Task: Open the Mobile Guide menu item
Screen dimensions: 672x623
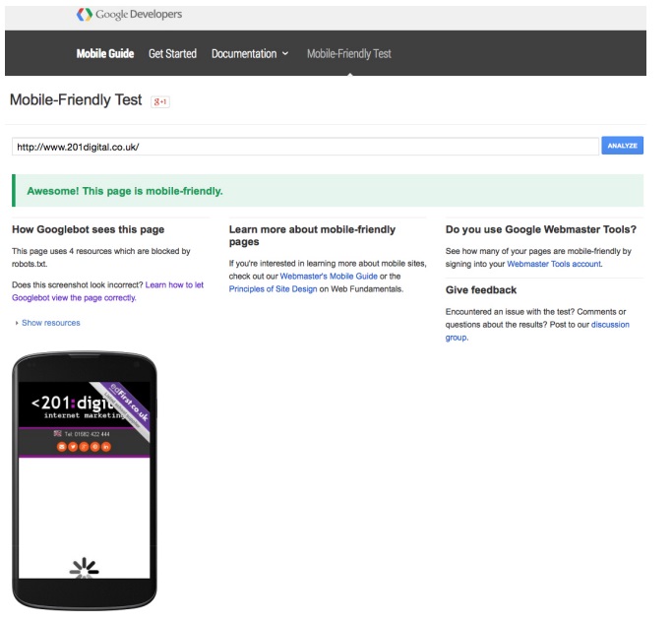Action: [105, 53]
